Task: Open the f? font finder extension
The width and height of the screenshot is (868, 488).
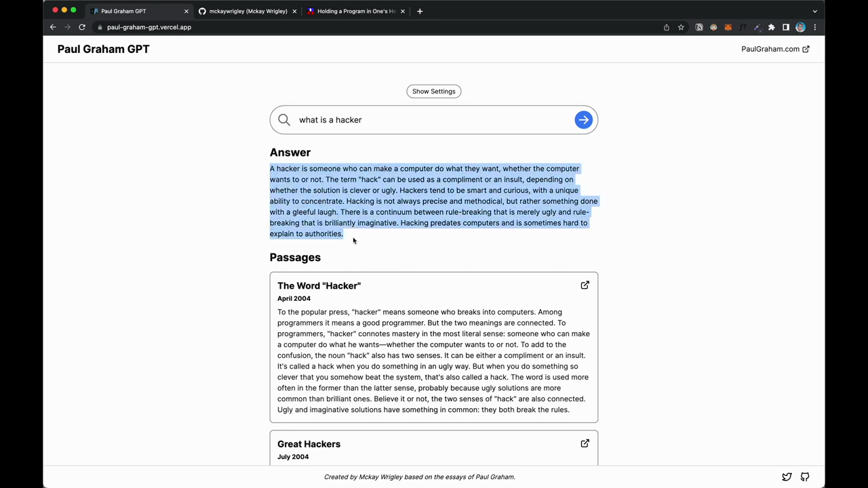Action: coord(743,27)
